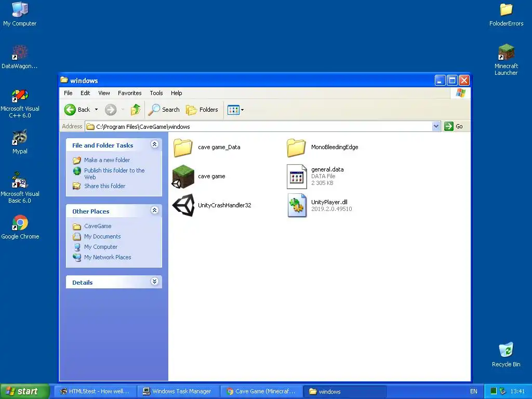532x399 pixels.
Task: Go to My Network Places link
Action: pos(108,257)
